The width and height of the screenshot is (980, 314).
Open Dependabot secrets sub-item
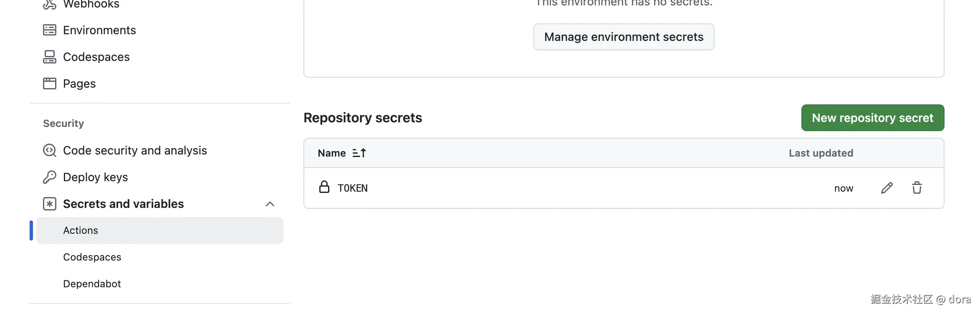coord(92,284)
